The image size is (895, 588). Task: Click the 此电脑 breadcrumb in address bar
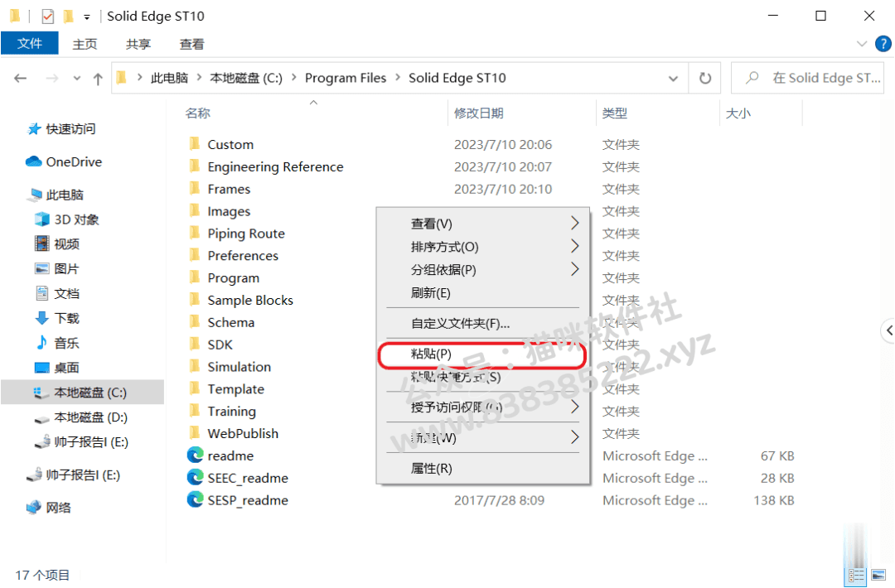pos(170,78)
